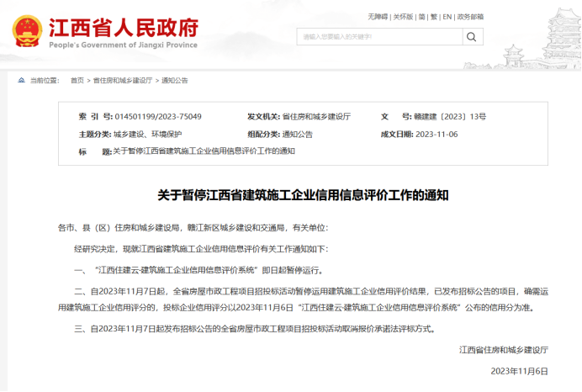582x392 pixels.
Task: Switch to simplified Chinese 简
Action: [421, 17]
